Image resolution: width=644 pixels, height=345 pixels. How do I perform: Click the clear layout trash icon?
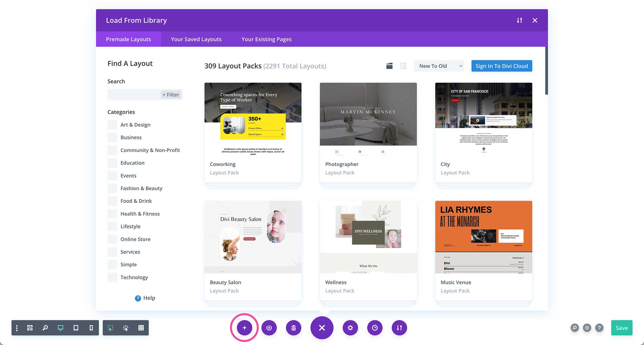pyautogui.click(x=294, y=328)
